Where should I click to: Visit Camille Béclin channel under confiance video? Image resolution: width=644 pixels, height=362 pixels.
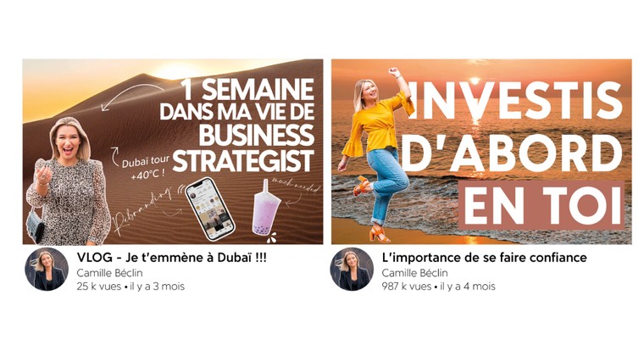(415, 273)
